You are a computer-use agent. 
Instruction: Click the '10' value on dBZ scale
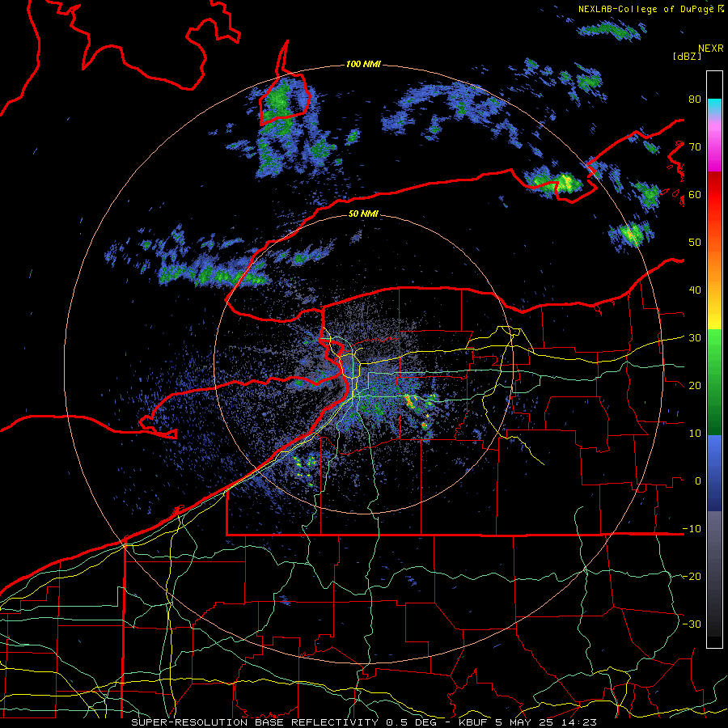tap(695, 434)
